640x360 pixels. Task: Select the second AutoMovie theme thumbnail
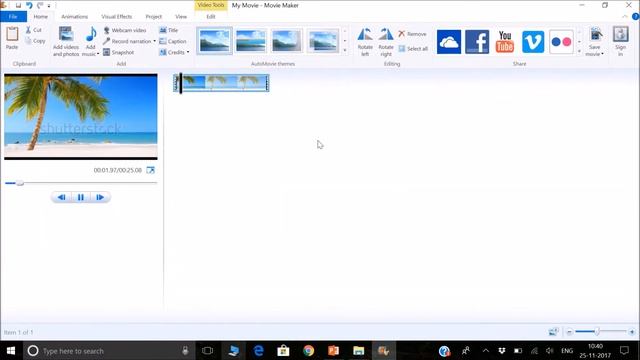pyautogui.click(x=251, y=41)
